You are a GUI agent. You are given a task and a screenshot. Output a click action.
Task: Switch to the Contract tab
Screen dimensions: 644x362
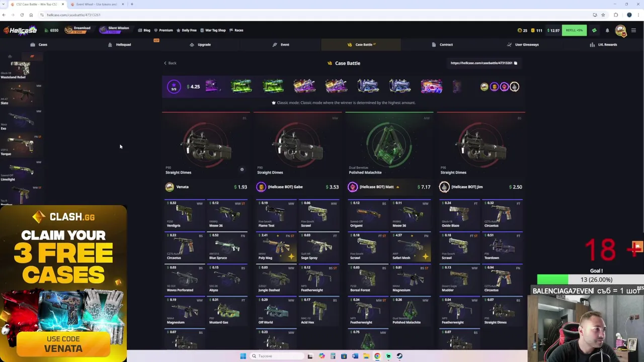[442, 45]
